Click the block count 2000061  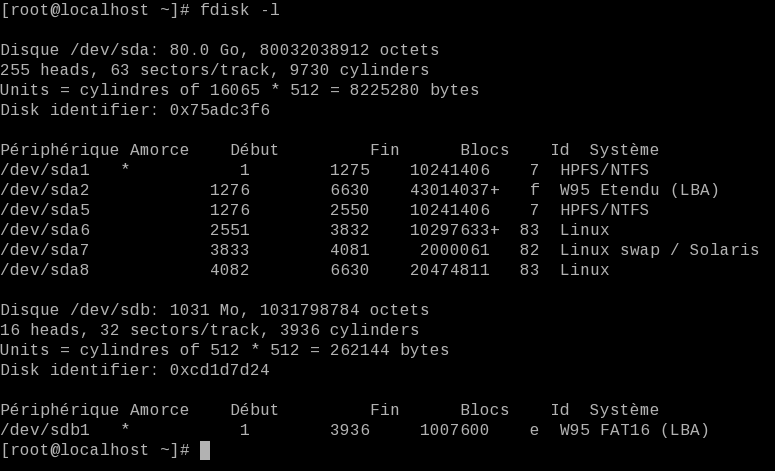click(x=455, y=250)
